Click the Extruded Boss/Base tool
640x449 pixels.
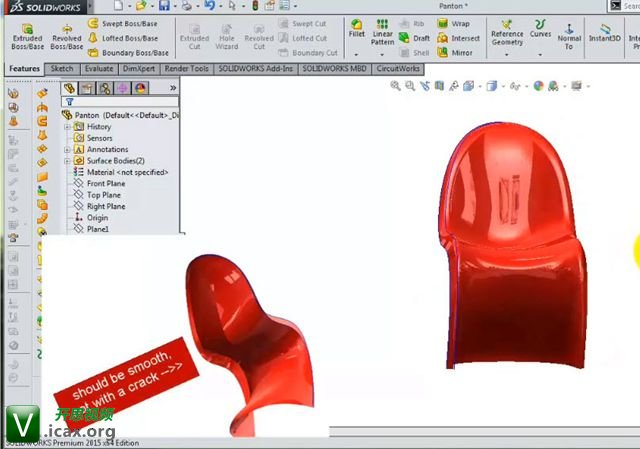pos(27,37)
